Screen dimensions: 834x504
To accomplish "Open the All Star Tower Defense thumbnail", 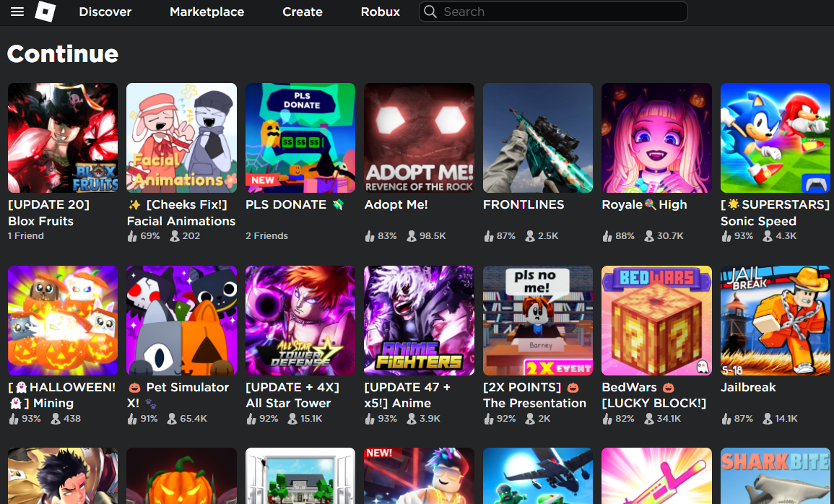I will (300, 321).
